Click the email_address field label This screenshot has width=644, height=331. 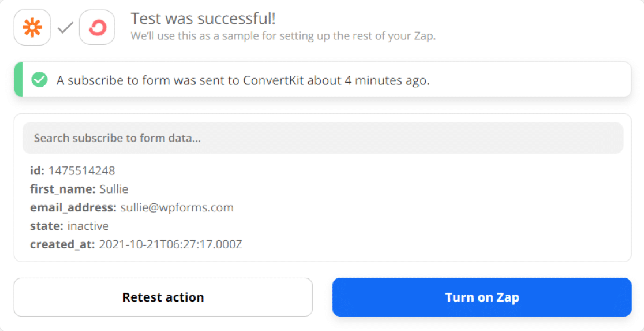(x=73, y=207)
